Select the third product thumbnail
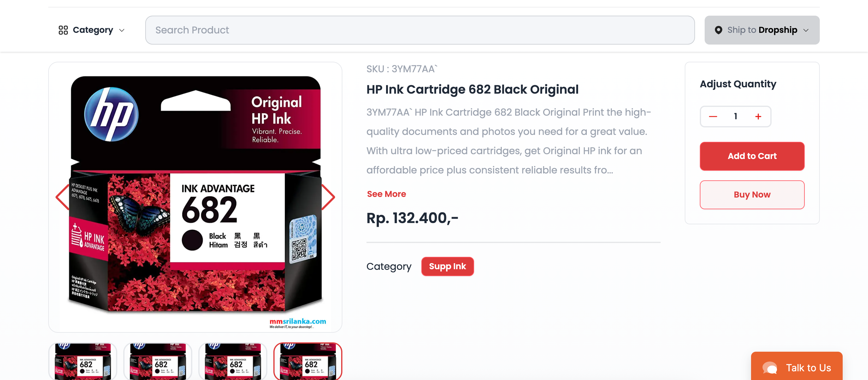Screen dimensions: 868x380 coord(232,362)
